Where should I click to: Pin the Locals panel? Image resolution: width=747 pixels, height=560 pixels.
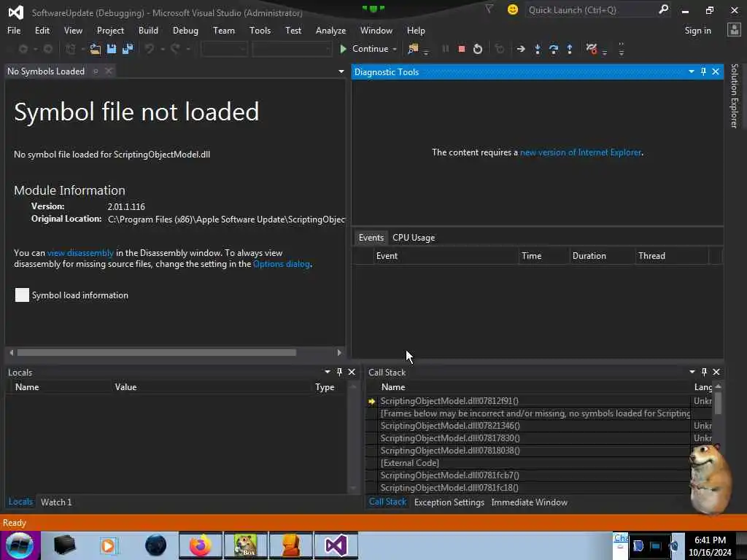pos(340,372)
